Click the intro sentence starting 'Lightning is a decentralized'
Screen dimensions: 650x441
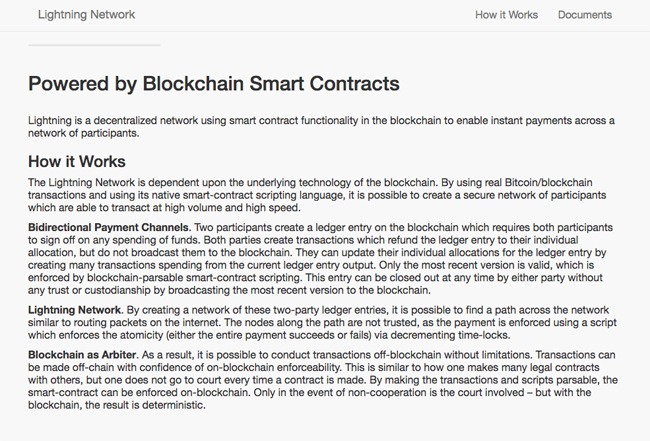point(321,127)
